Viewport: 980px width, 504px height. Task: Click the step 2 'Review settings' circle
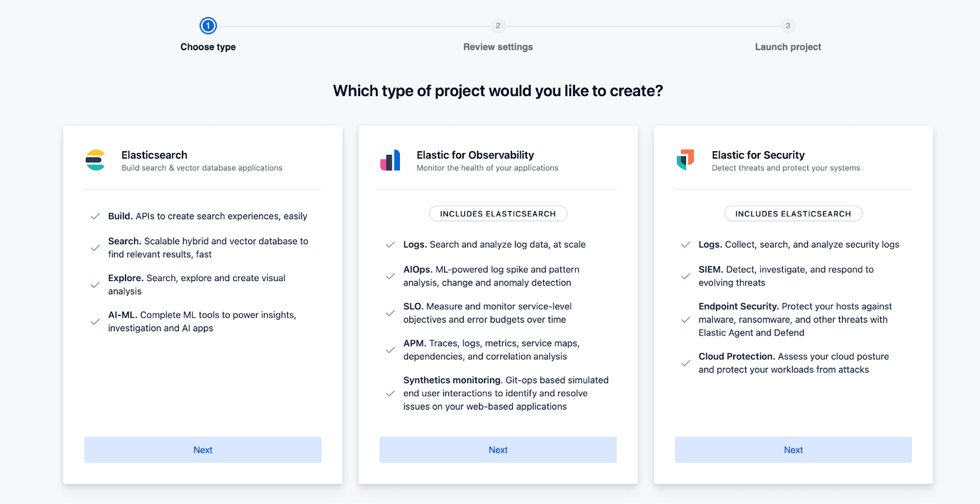pos(497,26)
